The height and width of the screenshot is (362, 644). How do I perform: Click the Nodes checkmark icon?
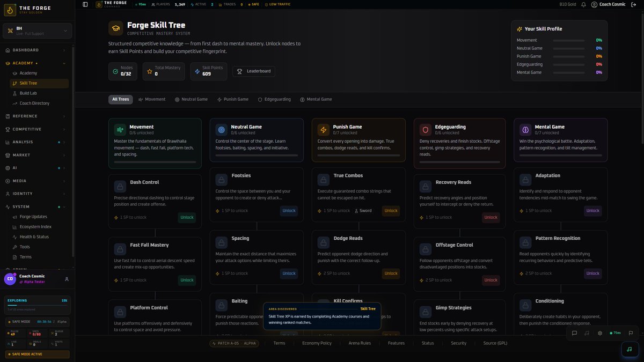(x=115, y=71)
